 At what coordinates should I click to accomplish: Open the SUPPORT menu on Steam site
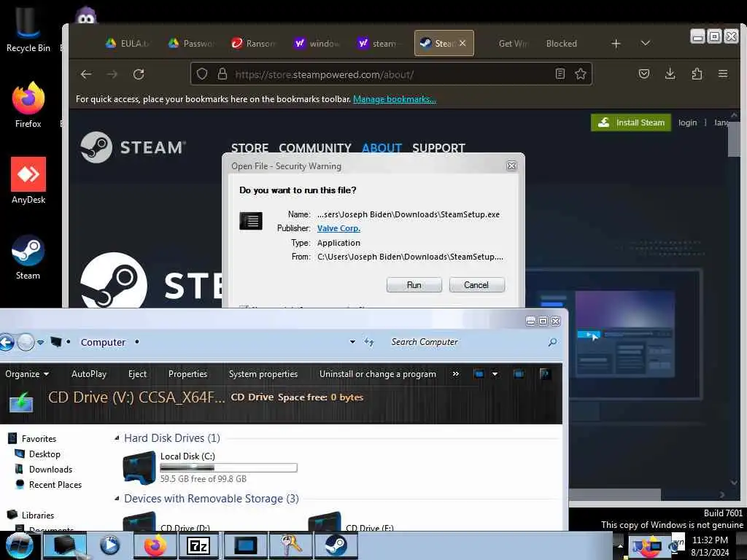tap(438, 147)
